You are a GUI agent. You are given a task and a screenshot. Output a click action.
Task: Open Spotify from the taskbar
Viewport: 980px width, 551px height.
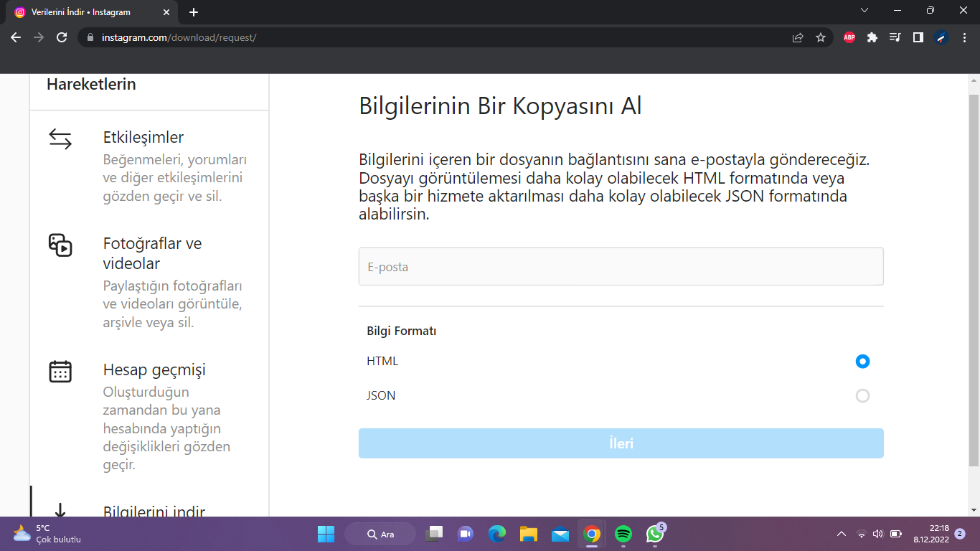(x=623, y=534)
